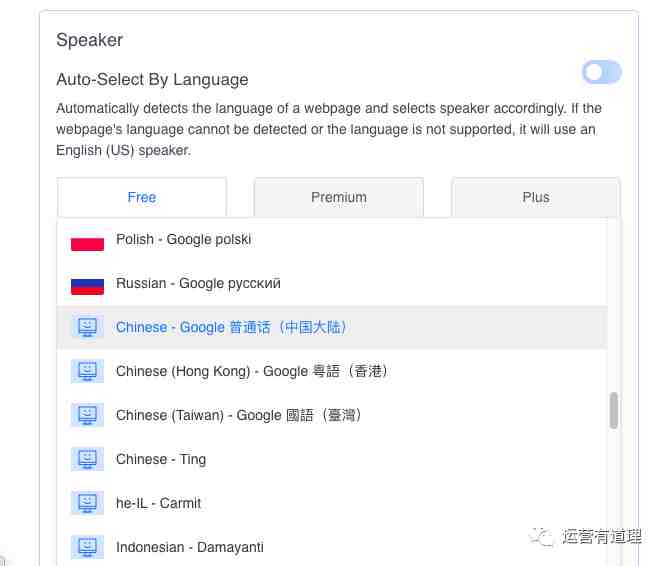Choose Chinese (Hong Kong) Google 粵語 voice
The width and height of the screenshot is (663, 566).
click(332, 372)
